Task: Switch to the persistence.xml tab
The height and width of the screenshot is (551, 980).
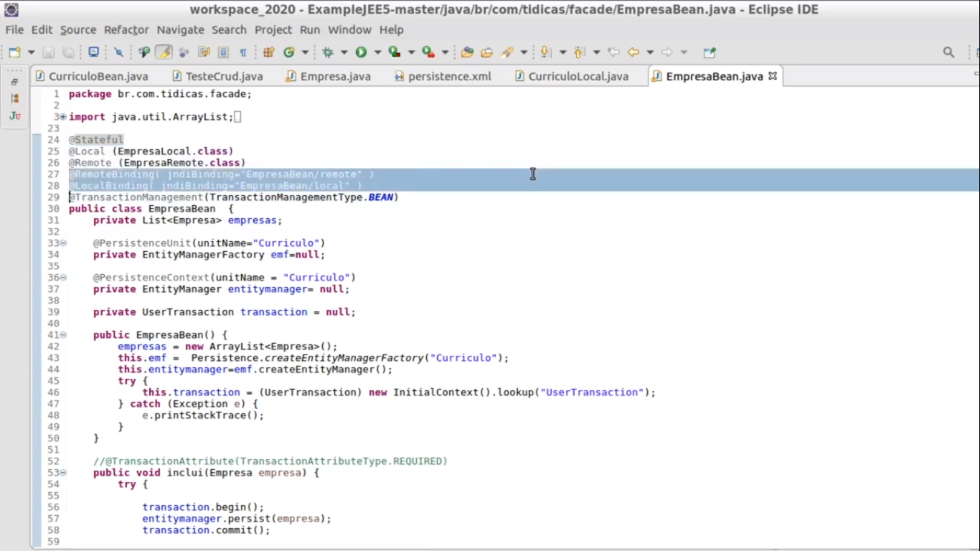Action: click(x=443, y=76)
